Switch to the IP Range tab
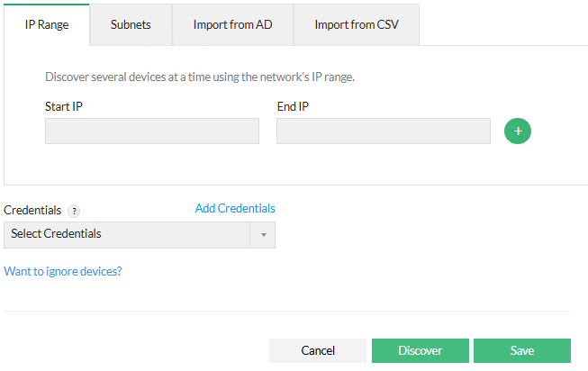Screen dimensions: 588x371 pos(47,25)
